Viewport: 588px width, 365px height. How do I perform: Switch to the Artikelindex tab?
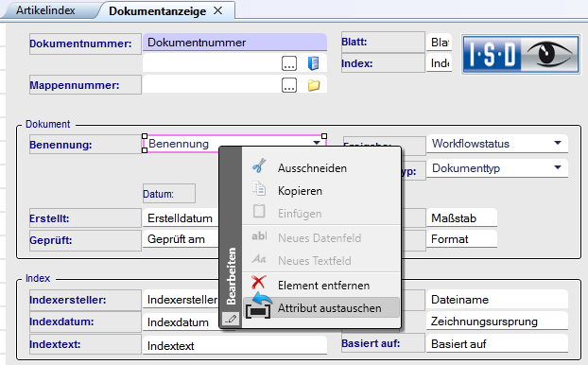(45, 10)
